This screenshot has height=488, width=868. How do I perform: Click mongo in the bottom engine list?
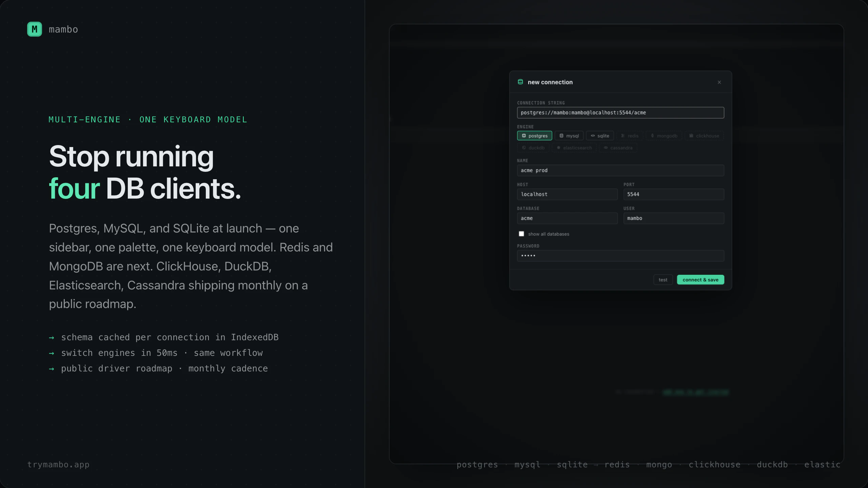659,465
